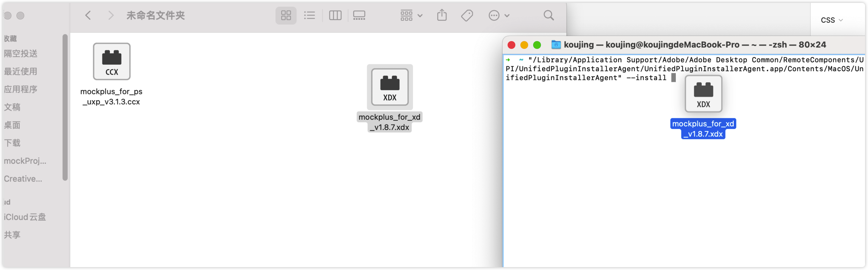Image resolution: width=868 pixels, height=270 pixels.
Task: Go forward using the Finder forward arrow
Action: (x=110, y=15)
